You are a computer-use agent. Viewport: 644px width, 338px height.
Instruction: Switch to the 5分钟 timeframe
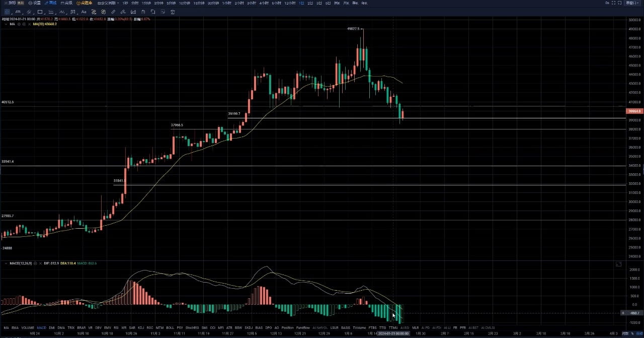(x=171, y=3)
